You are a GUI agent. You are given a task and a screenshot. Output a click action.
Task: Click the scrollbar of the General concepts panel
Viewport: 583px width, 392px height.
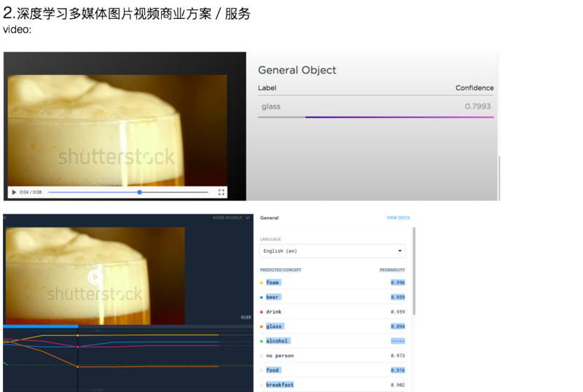point(414,272)
